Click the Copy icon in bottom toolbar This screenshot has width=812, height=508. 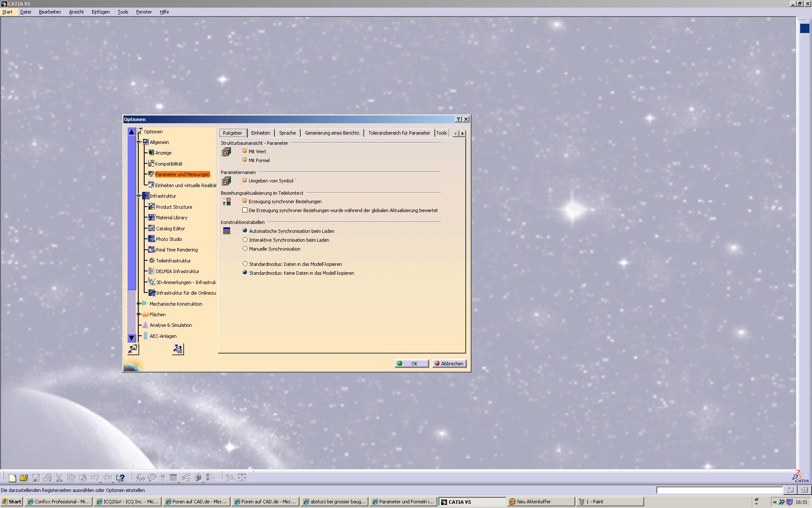pos(71,478)
